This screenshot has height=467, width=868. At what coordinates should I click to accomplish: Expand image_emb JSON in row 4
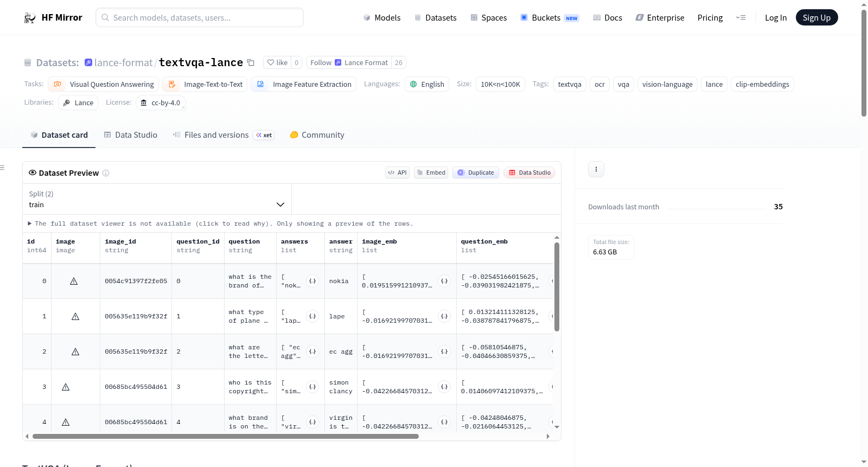pos(444,422)
